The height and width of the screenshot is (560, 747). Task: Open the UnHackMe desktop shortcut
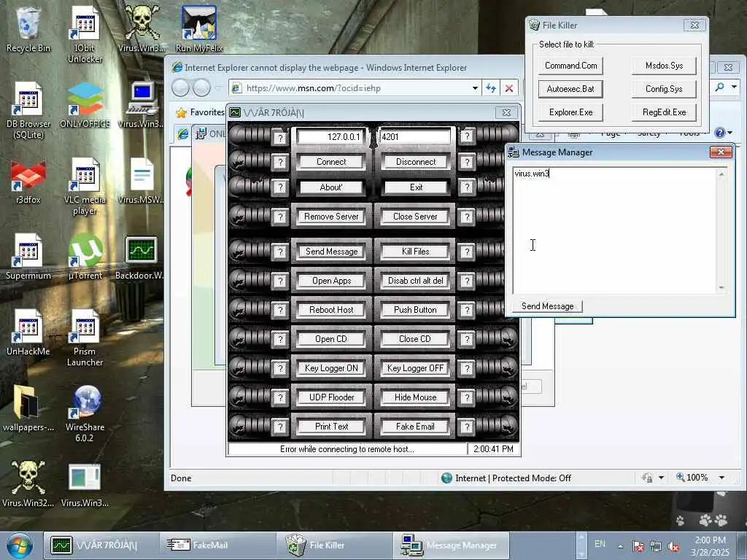(28, 332)
